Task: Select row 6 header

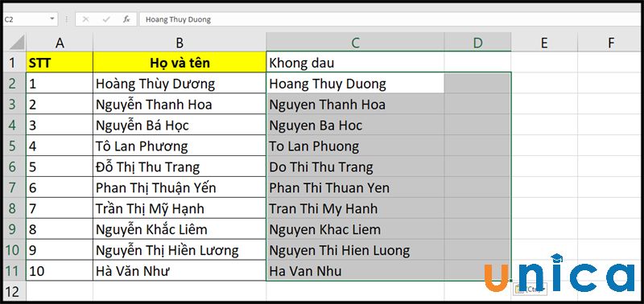Action: [14, 166]
